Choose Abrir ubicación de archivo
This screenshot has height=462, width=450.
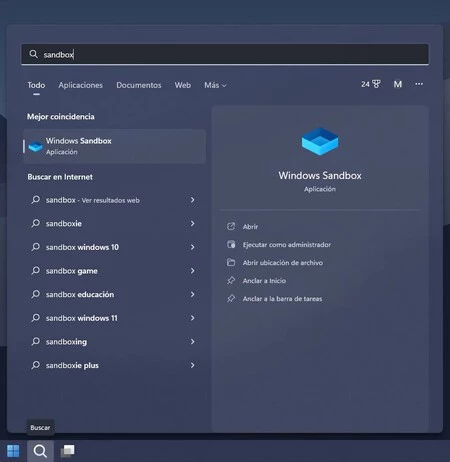(283, 263)
